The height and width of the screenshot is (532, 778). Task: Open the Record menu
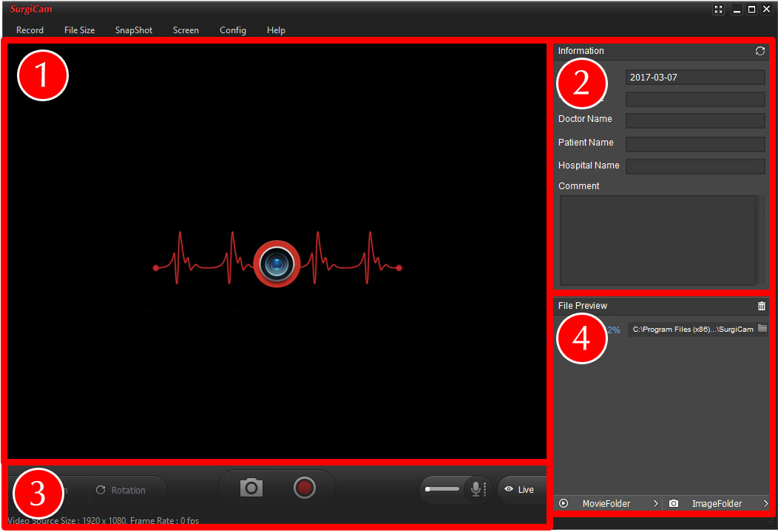point(30,30)
